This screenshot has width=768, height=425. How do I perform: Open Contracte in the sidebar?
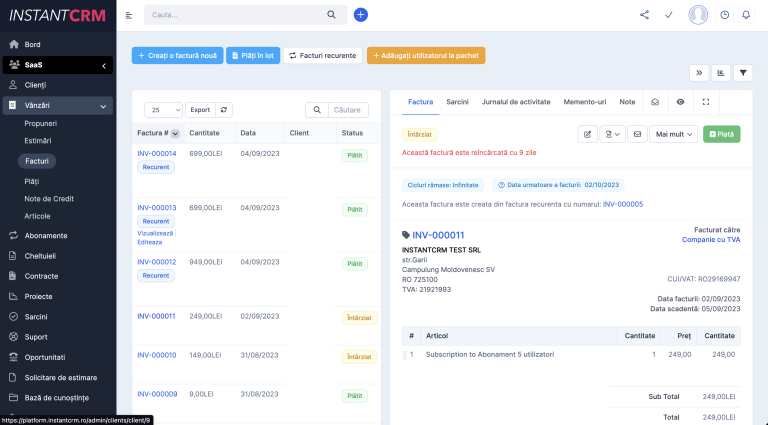(41, 276)
